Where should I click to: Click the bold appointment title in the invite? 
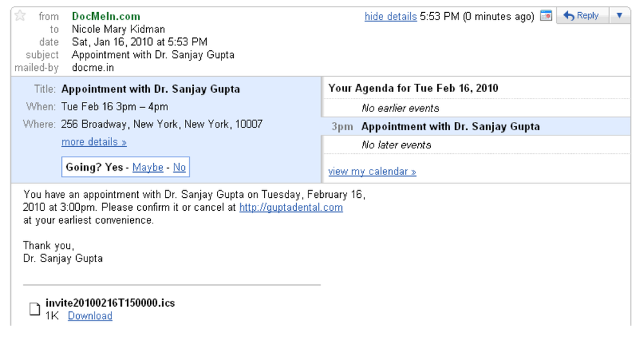[x=151, y=89]
